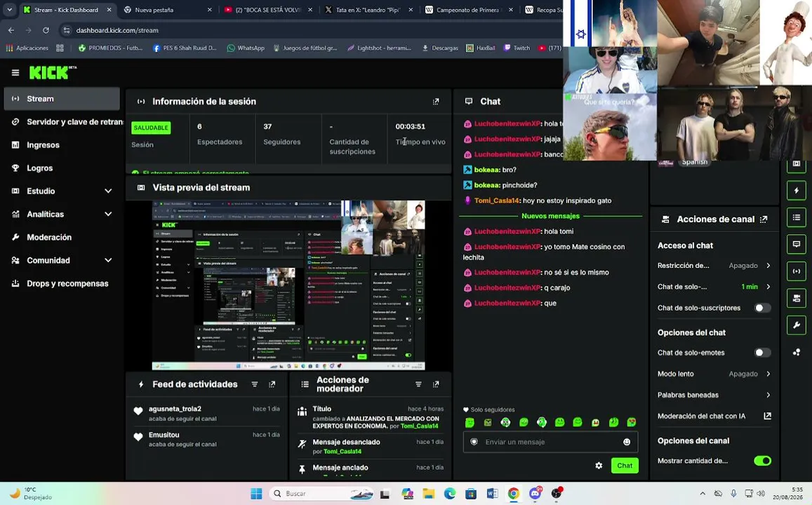Click the stream preview video thumbnail
The height and width of the screenshot is (505, 812).
288,285
